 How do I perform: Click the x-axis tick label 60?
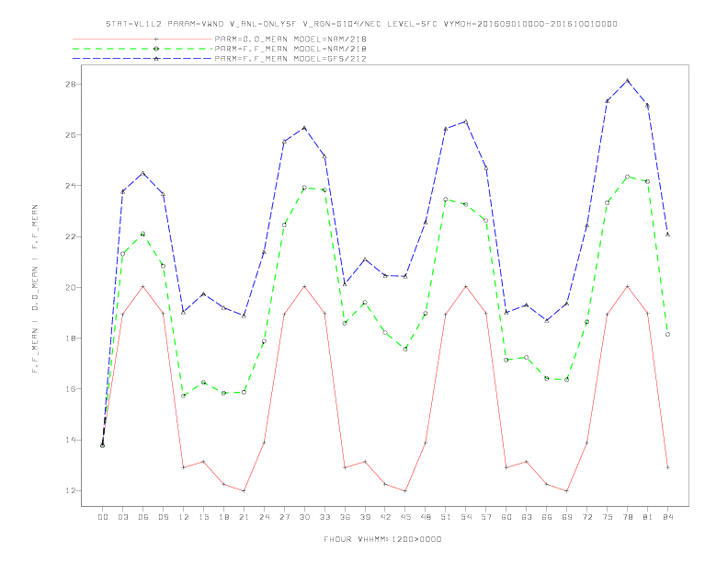point(506,517)
